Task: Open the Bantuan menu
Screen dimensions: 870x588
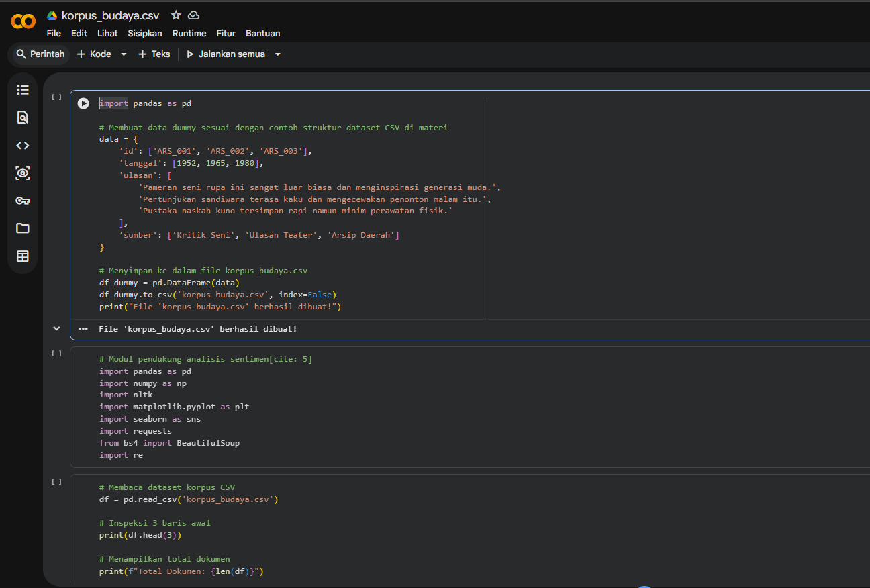Action: click(x=263, y=33)
